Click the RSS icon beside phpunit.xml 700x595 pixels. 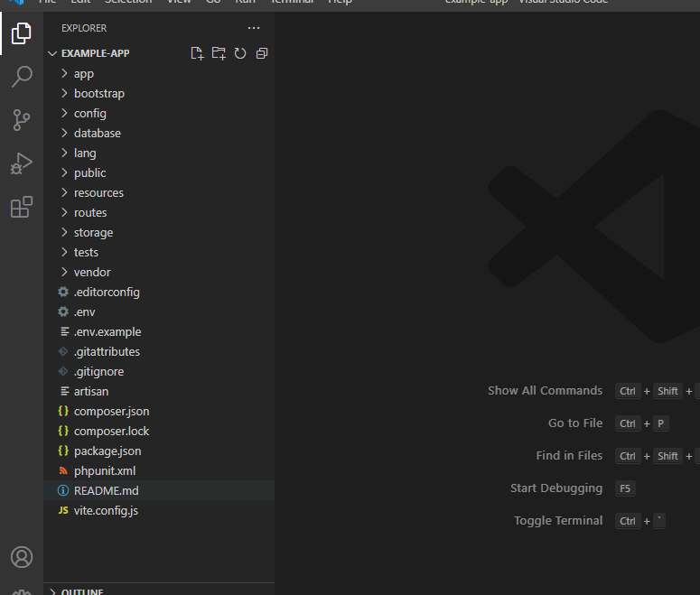click(x=63, y=470)
